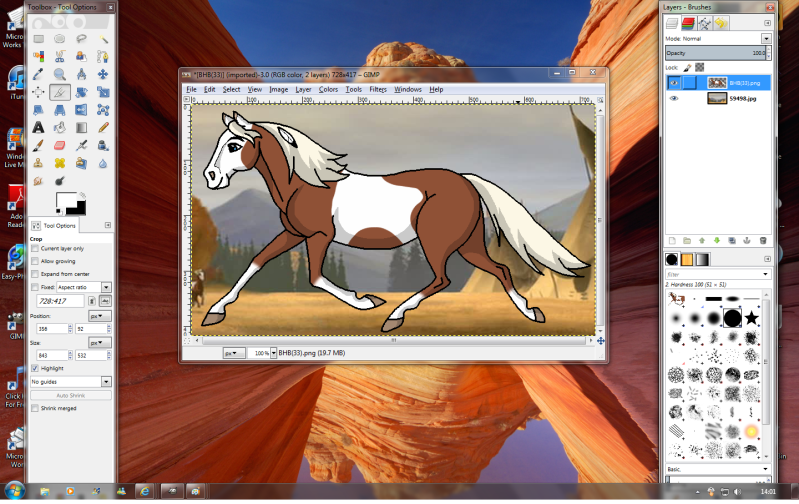Screen dimensions: 799x504
Task: Open Internet Explorer from the taskbar
Action: click(145, 492)
